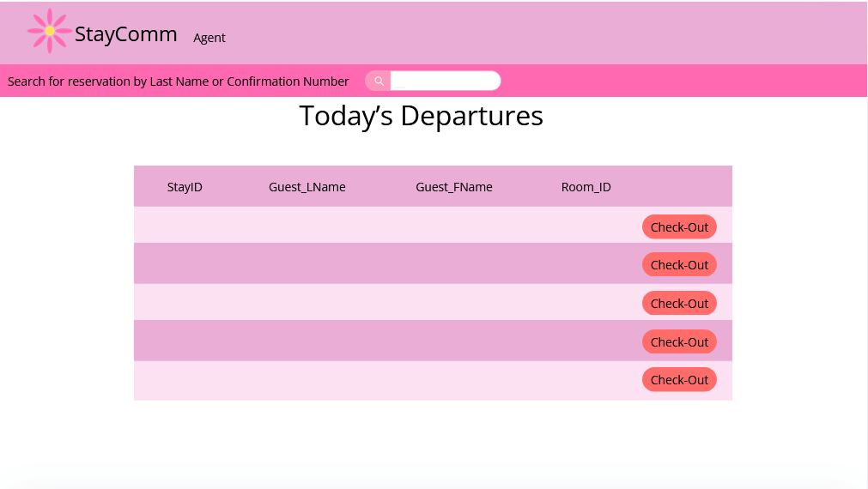868x489 pixels.
Task: Click the pink flower logo icon
Action: click(49, 32)
